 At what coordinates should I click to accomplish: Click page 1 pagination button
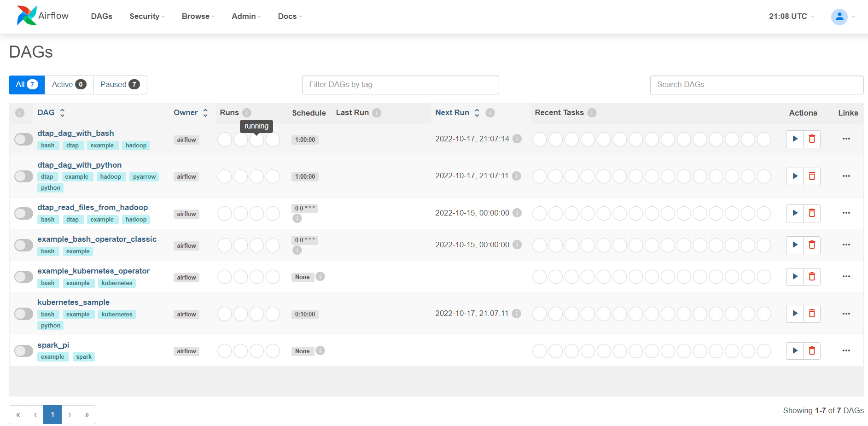coord(52,414)
